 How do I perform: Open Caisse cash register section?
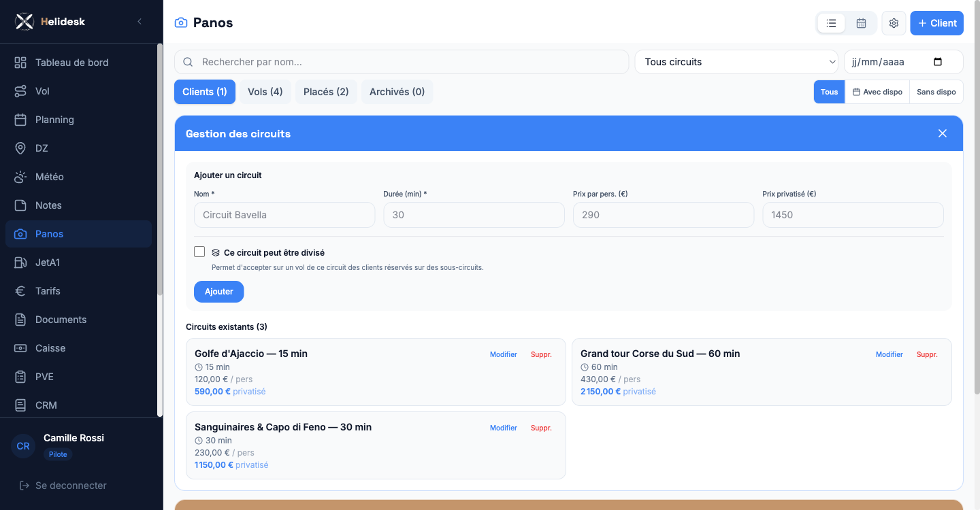pyautogui.click(x=78, y=348)
